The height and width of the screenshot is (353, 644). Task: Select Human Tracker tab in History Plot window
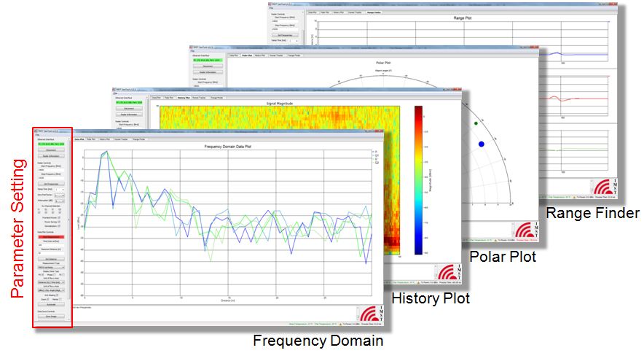[199, 98]
